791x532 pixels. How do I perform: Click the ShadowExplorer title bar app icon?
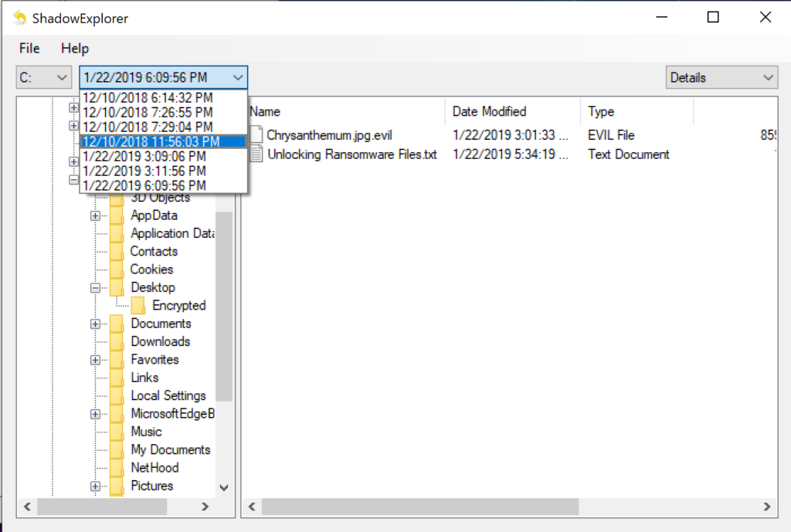(x=19, y=18)
